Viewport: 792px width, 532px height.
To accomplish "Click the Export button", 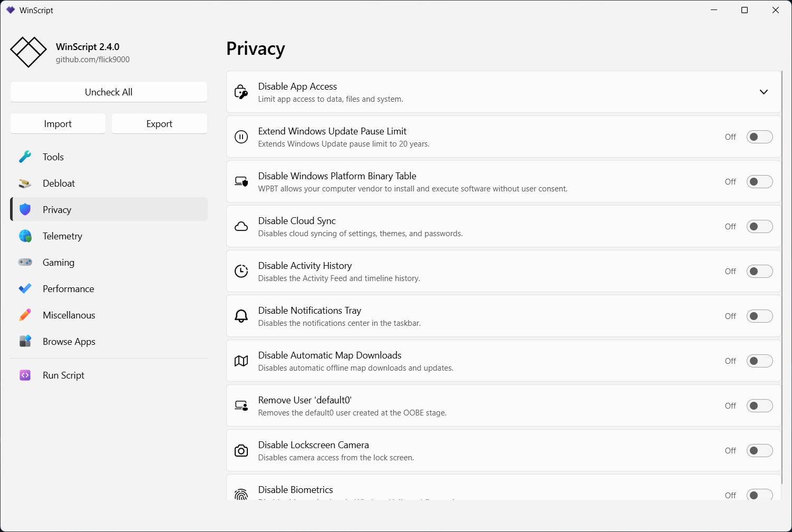I will coord(159,124).
